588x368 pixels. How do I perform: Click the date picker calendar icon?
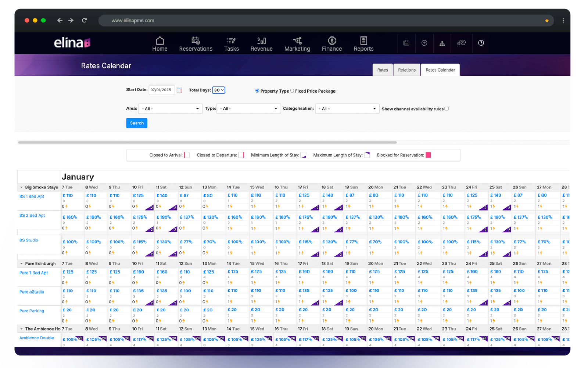click(179, 90)
